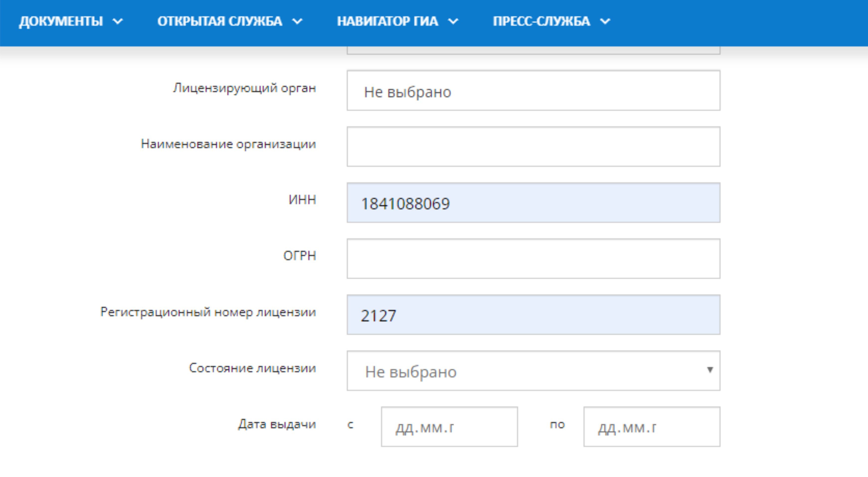Click the ИНН label
The width and height of the screenshot is (868, 477).
[x=302, y=200]
